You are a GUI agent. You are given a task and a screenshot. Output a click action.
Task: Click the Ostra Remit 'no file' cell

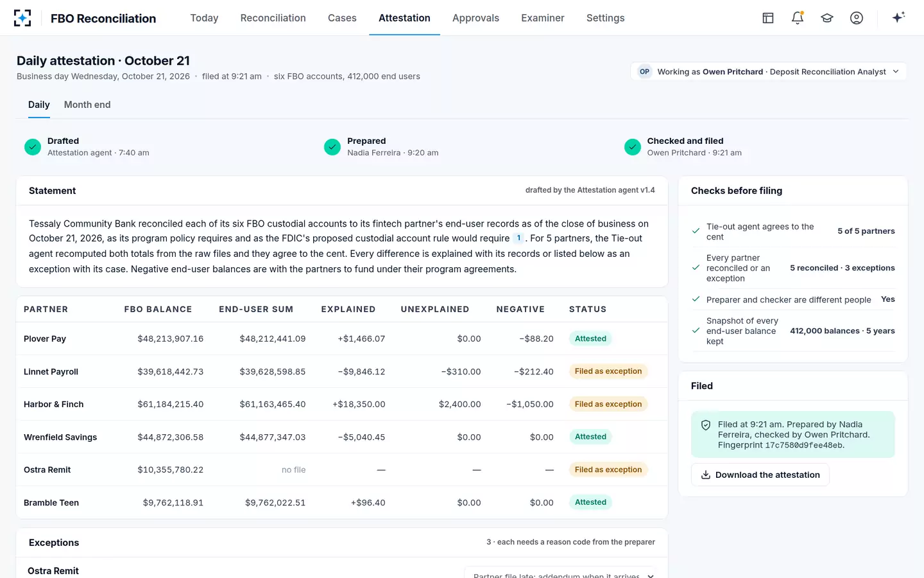(x=293, y=470)
